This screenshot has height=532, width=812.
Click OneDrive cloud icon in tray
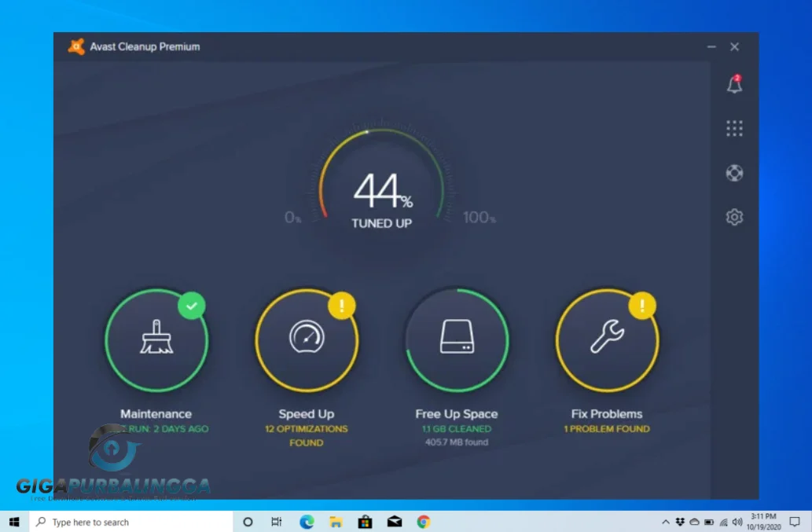(694, 522)
